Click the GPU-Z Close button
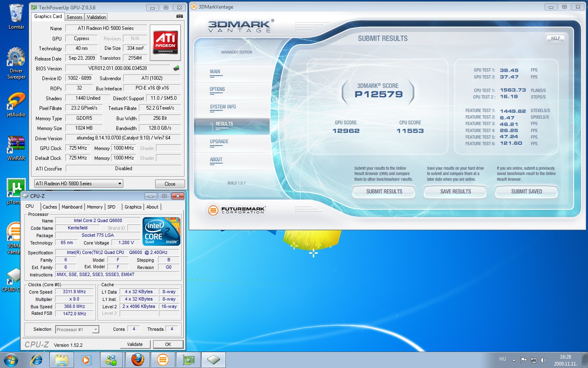 point(170,184)
